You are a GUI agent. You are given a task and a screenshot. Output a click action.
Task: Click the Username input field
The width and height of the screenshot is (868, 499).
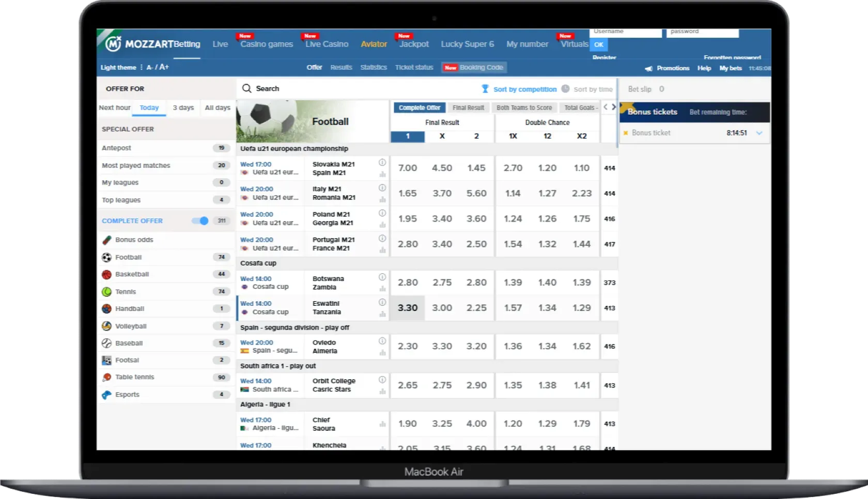pos(626,33)
